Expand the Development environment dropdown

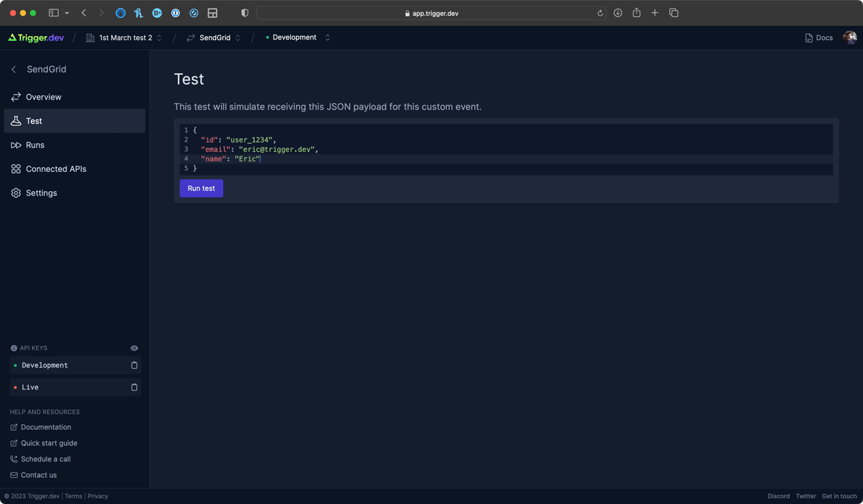tap(298, 37)
